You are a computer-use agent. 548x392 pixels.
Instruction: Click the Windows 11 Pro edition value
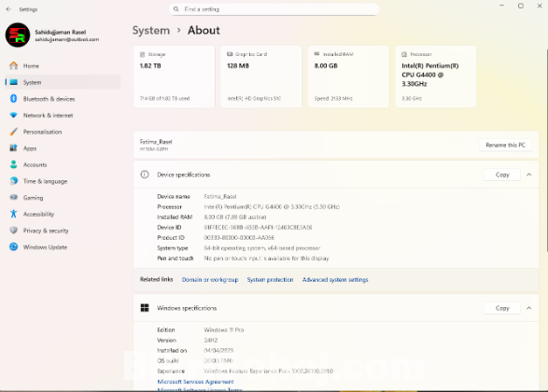coord(224,329)
